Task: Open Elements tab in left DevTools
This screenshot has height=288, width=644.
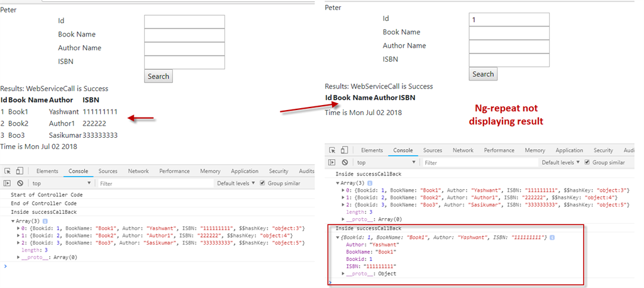Action: [x=47, y=171]
